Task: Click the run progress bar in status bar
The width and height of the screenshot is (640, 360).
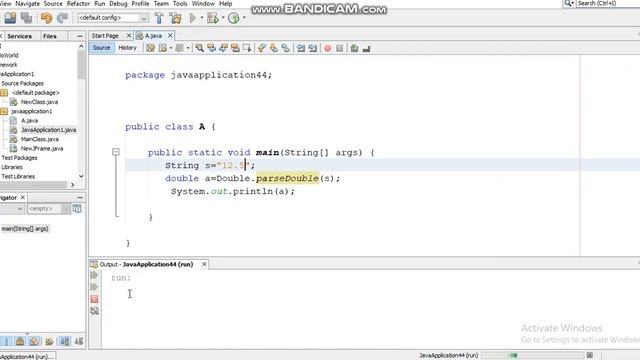Action: (x=532, y=355)
